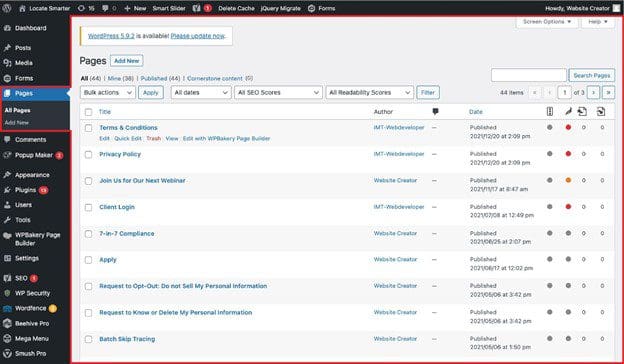Open the Bulk actions dropdown

[108, 93]
